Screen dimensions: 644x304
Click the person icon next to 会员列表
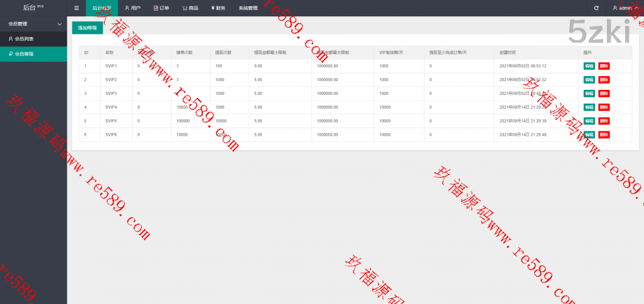(10, 39)
